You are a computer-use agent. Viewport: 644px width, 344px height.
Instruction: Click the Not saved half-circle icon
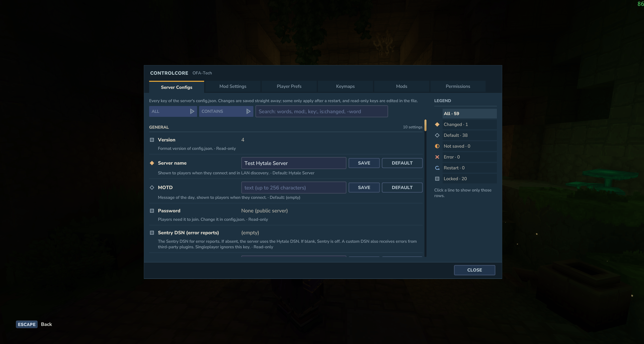pyautogui.click(x=437, y=146)
